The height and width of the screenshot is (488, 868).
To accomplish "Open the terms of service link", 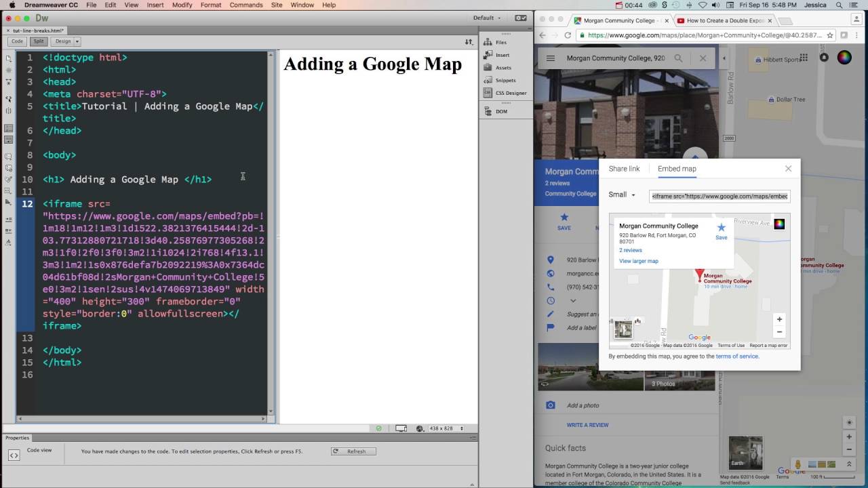I will point(737,356).
